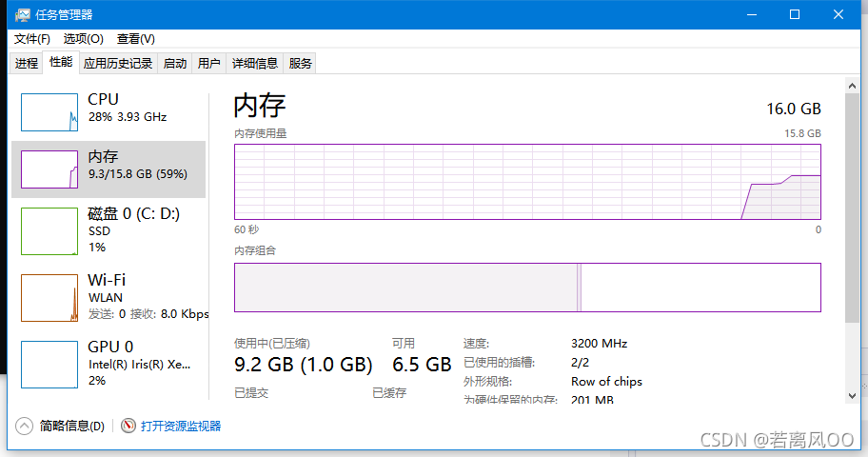This screenshot has height=457, width=868.
Task: Click the Row of chips value
Action: click(606, 382)
